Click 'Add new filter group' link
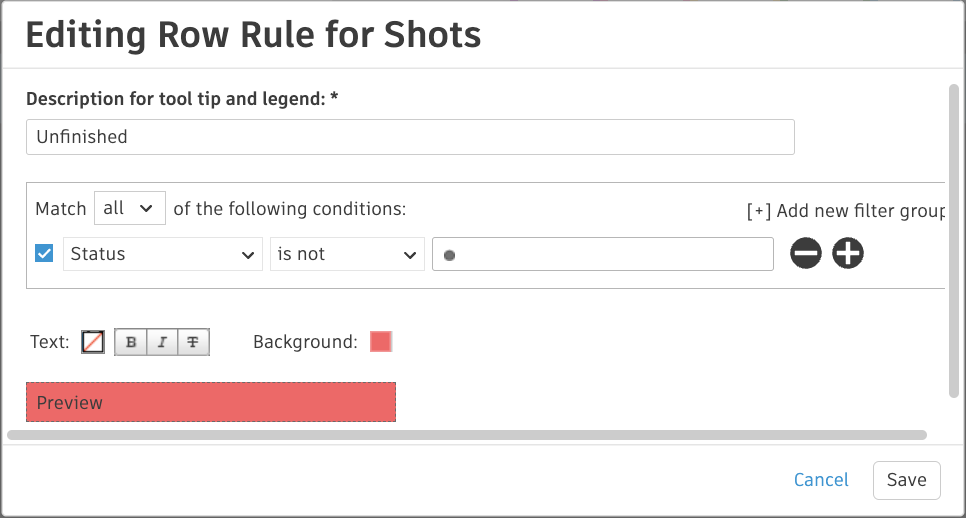This screenshot has height=518, width=966. coord(845,211)
